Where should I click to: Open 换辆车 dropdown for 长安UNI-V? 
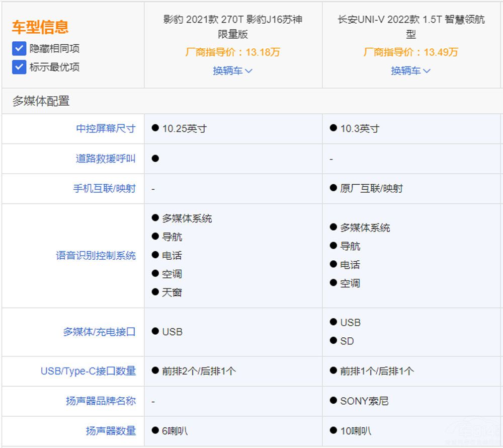(x=410, y=71)
